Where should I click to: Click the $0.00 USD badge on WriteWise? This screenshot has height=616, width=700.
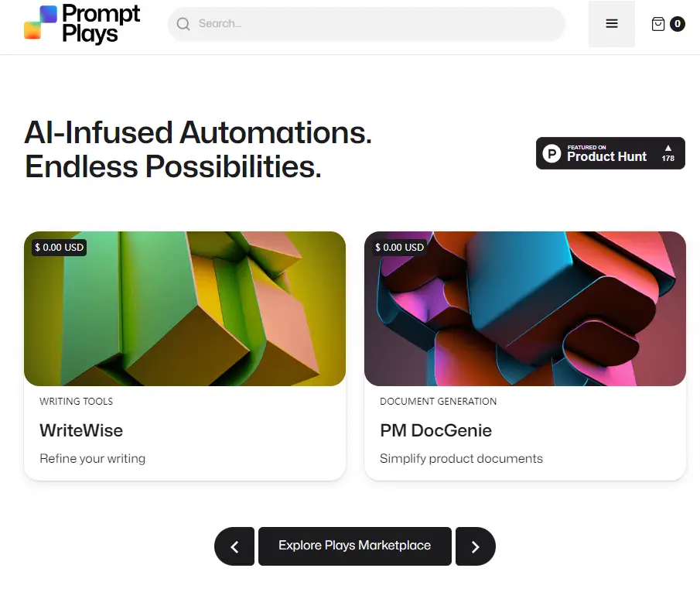click(58, 247)
